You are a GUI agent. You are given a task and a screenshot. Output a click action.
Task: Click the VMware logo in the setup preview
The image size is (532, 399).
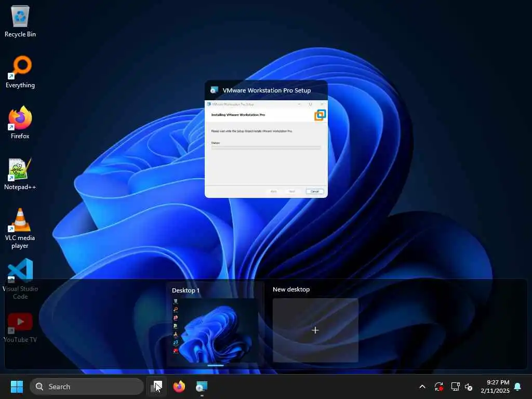pyautogui.click(x=320, y=115)
